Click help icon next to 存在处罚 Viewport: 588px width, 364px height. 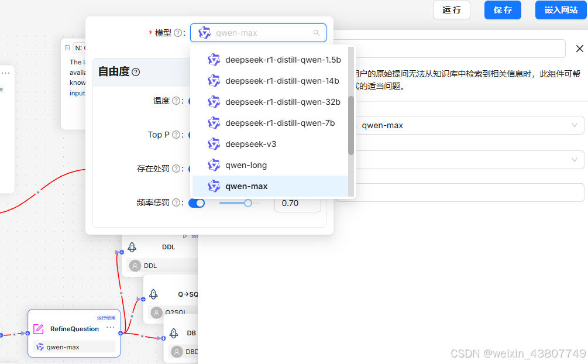tap(176, 169)
